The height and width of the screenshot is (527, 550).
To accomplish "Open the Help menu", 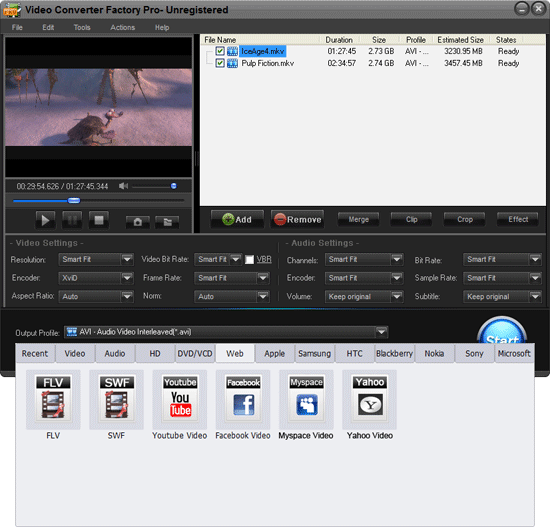I will pyautogui.click(x=162, y=27).
